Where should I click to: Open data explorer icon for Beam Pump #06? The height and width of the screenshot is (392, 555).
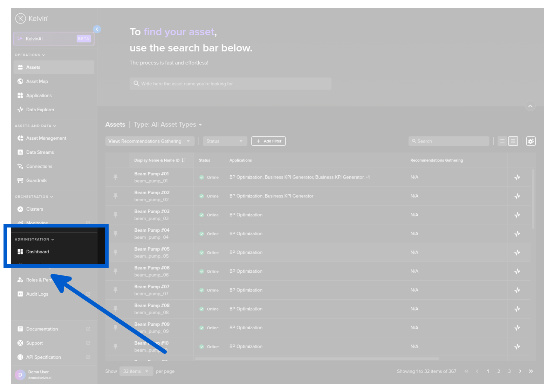pos(517,271)
